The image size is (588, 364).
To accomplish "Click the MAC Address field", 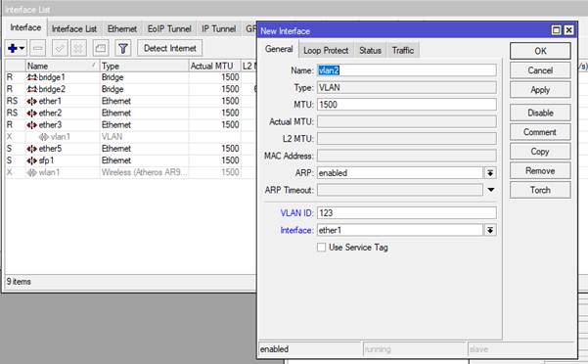I will click(x=407, y=156).
